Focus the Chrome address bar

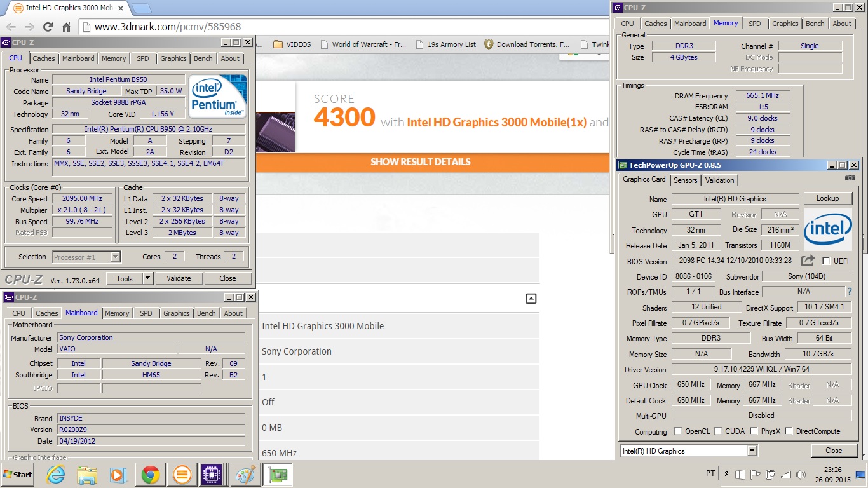[x=343, y=27]
